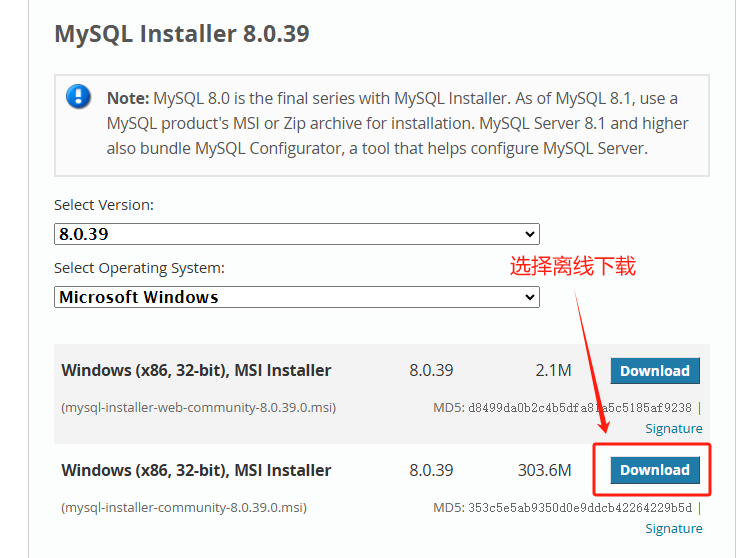Click the chevron arrow of the version selector
The width and height of the screenshot is (750, 558).
tap(529, 234)
